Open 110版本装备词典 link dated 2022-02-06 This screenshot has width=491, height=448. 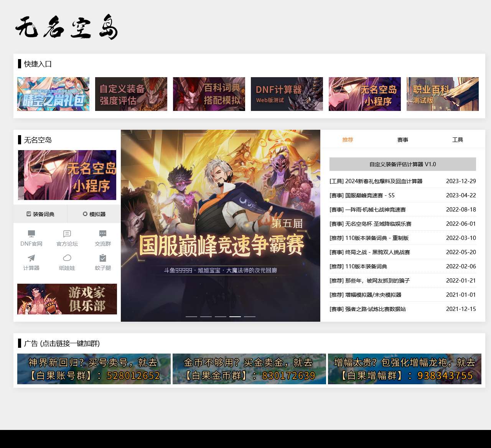[358, 266]
